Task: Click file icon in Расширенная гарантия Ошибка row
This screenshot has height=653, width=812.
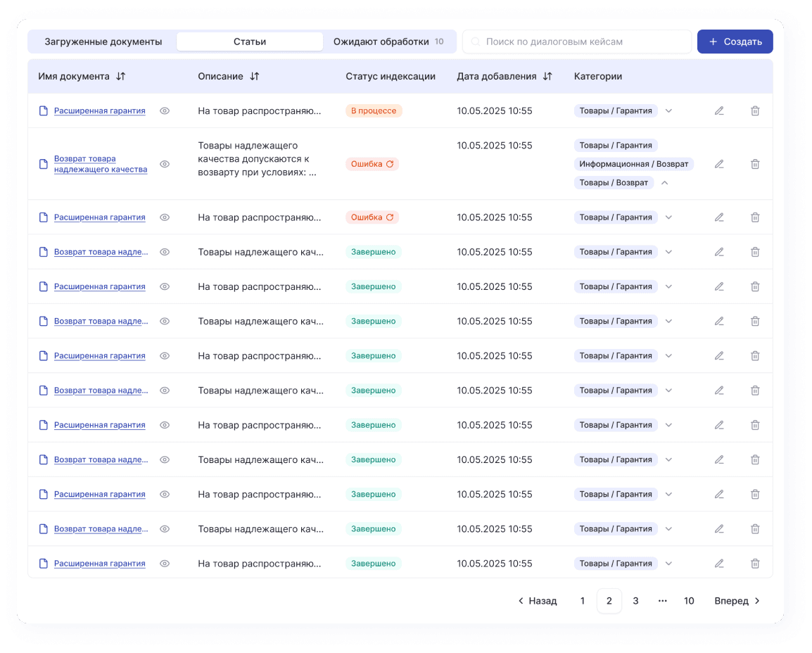Action: pyautogui.click(x=44, y=217)
